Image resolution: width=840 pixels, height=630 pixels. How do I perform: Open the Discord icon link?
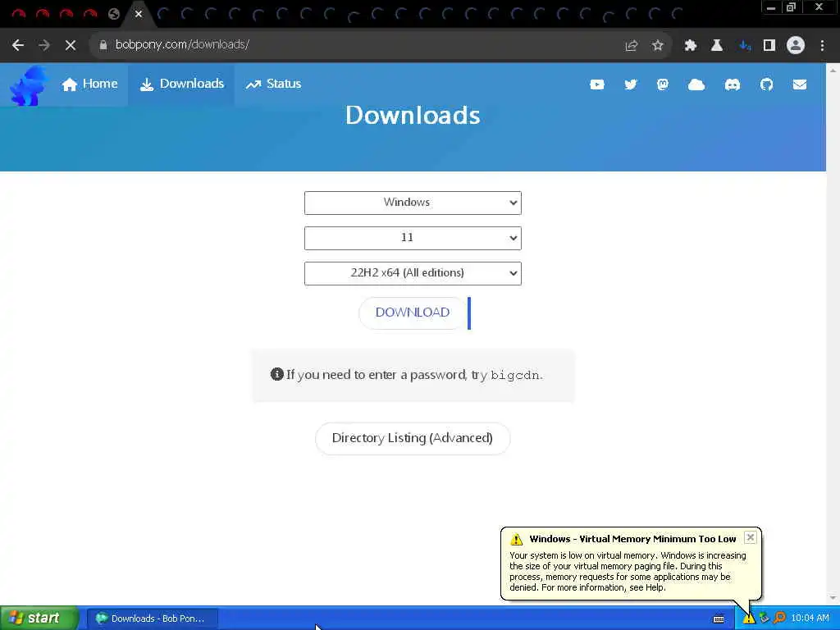pyautogui.click(x=733, y=84)
